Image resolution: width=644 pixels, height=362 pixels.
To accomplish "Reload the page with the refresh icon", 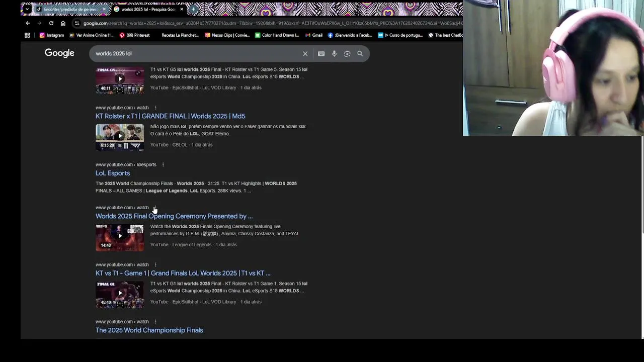I will pos(51,23).
